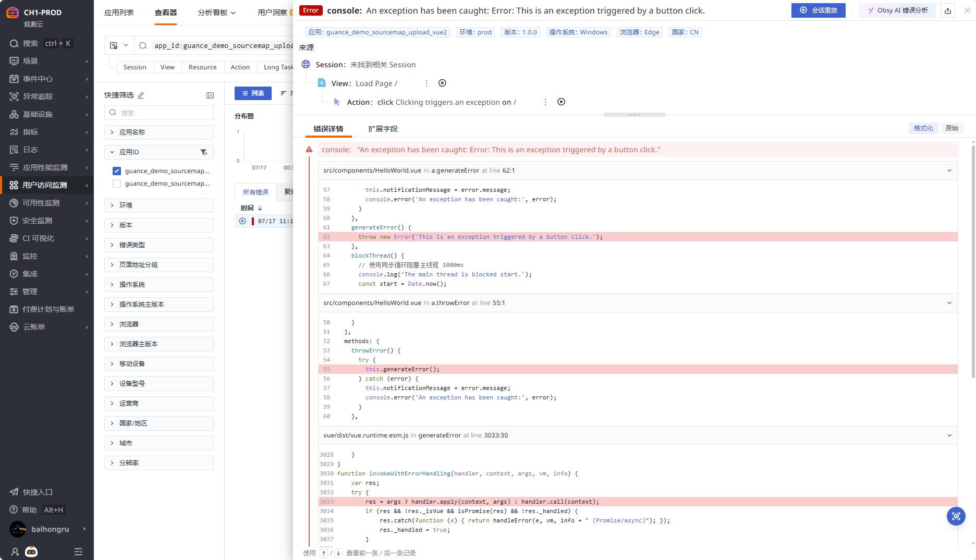Go to previous record arrow

324,553
